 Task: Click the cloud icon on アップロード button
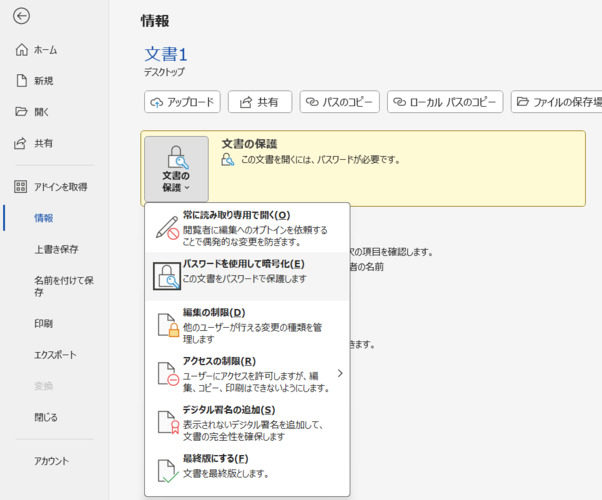pos(157,103)
